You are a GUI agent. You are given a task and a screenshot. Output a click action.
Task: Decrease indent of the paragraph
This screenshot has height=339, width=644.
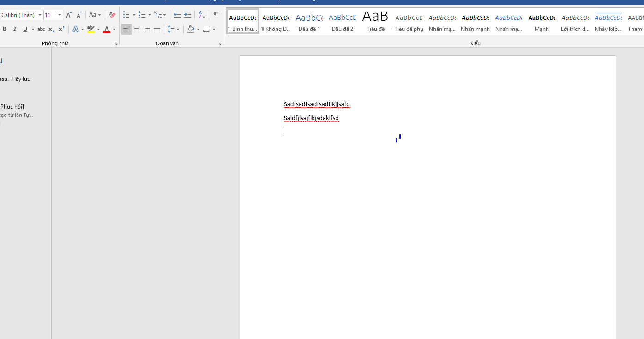pos(177,15)
